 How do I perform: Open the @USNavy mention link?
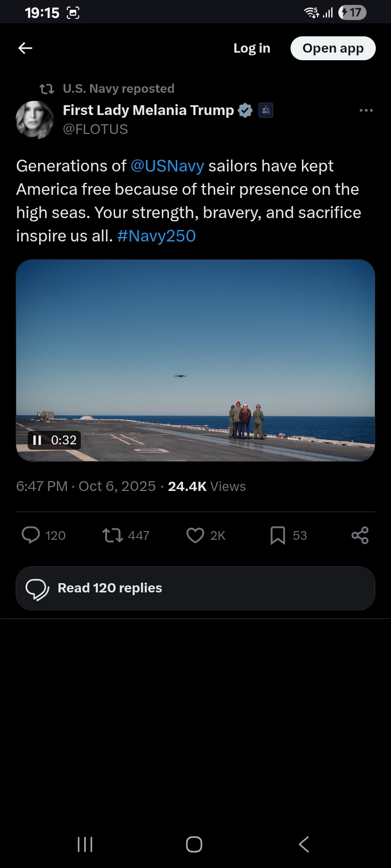click(x=167, y=166)
